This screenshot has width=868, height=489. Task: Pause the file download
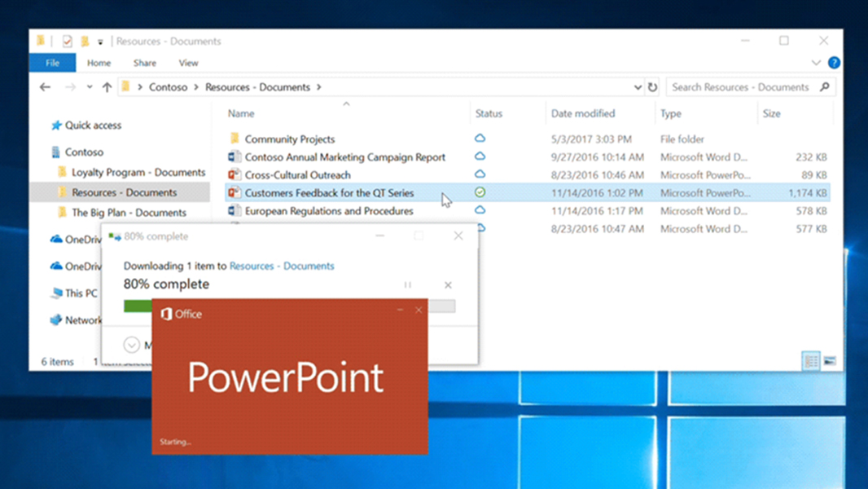[x=407, y=284]
